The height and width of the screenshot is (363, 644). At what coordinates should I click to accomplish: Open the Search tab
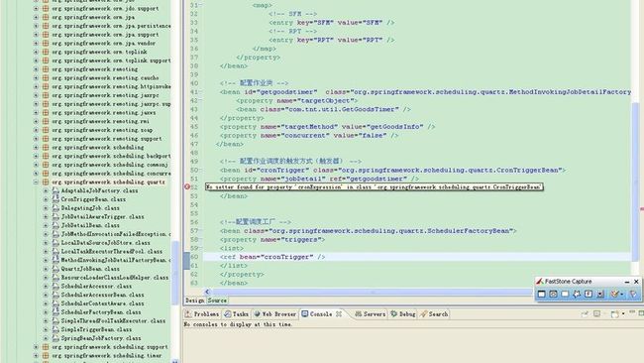[434, 314]
